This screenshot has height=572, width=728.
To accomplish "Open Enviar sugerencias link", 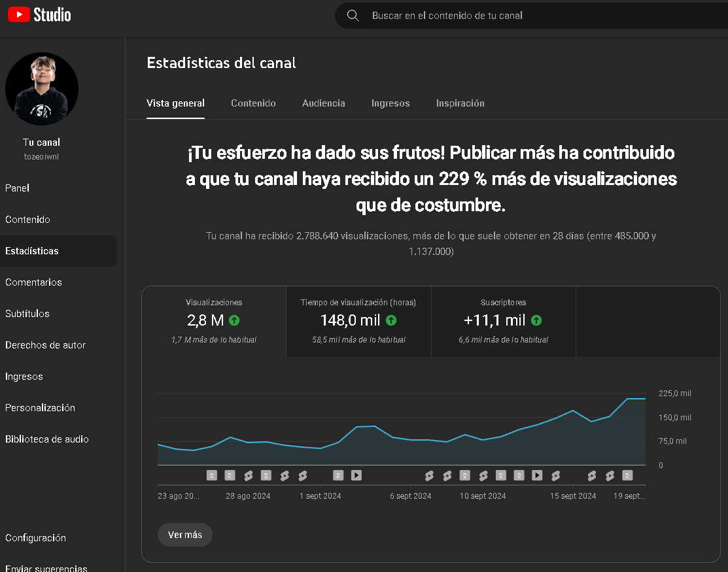I will (x=46, y=567).
